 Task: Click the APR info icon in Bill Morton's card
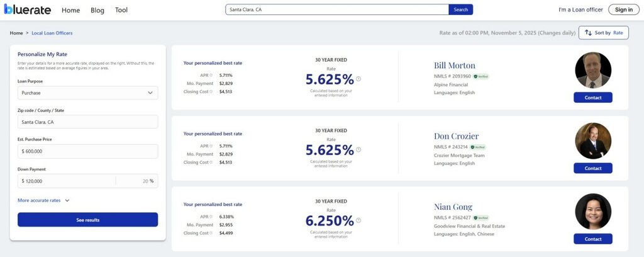coord(211,75)
